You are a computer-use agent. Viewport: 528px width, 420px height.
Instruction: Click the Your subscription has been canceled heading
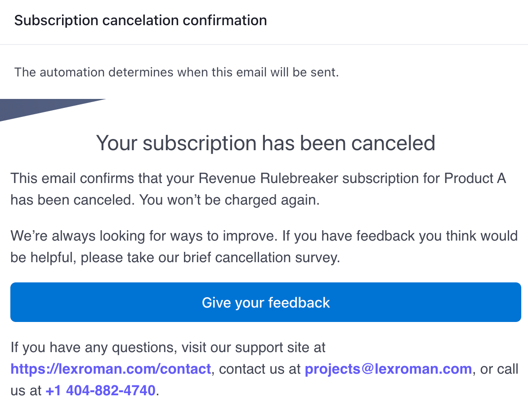[x=266, y=143]
